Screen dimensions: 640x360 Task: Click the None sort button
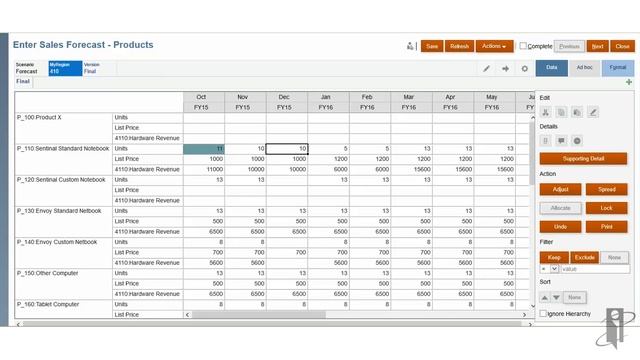574,298
